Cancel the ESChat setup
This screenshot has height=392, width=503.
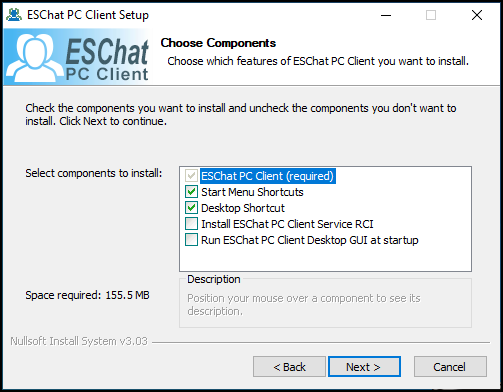point(450,367)
